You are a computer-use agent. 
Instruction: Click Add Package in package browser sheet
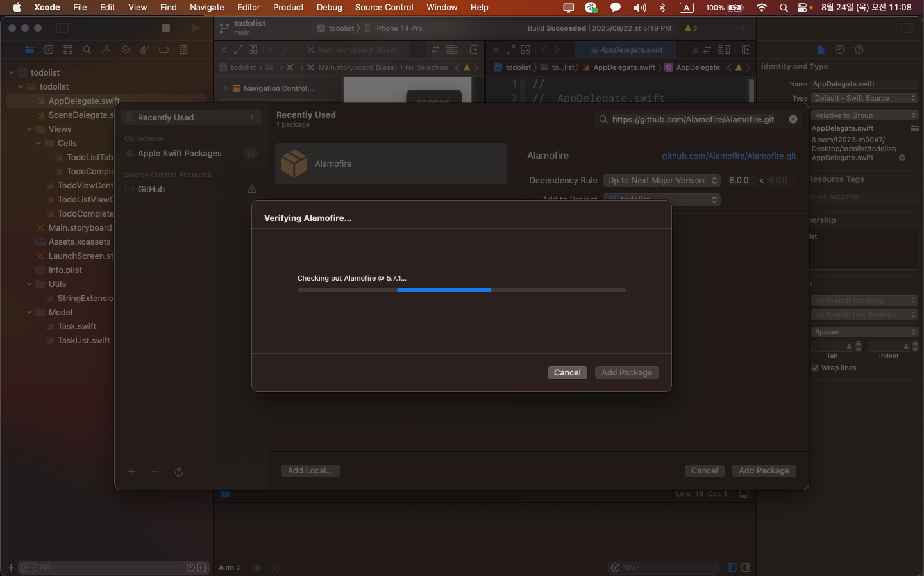(x=764, y=471)
